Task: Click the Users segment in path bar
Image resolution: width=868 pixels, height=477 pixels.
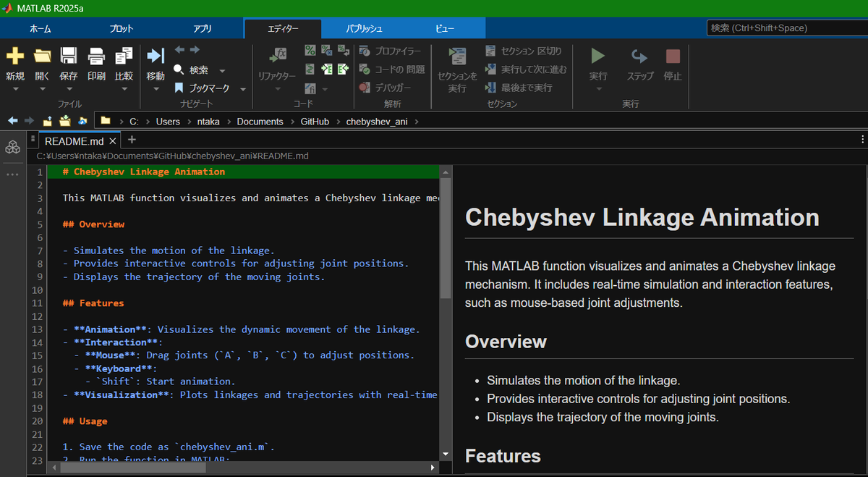Action: [168, 122]
